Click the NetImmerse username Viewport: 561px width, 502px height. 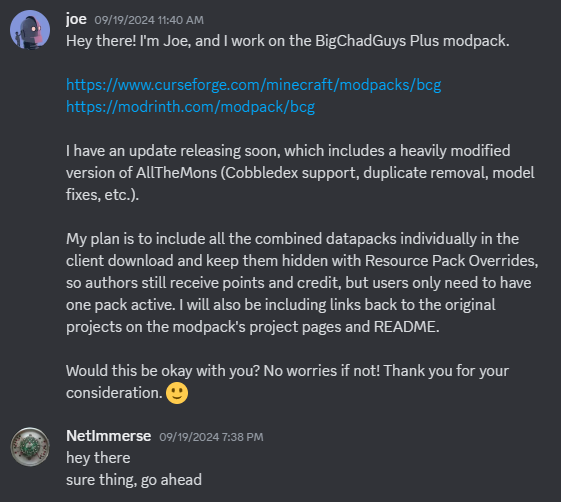tap(108, 436)
